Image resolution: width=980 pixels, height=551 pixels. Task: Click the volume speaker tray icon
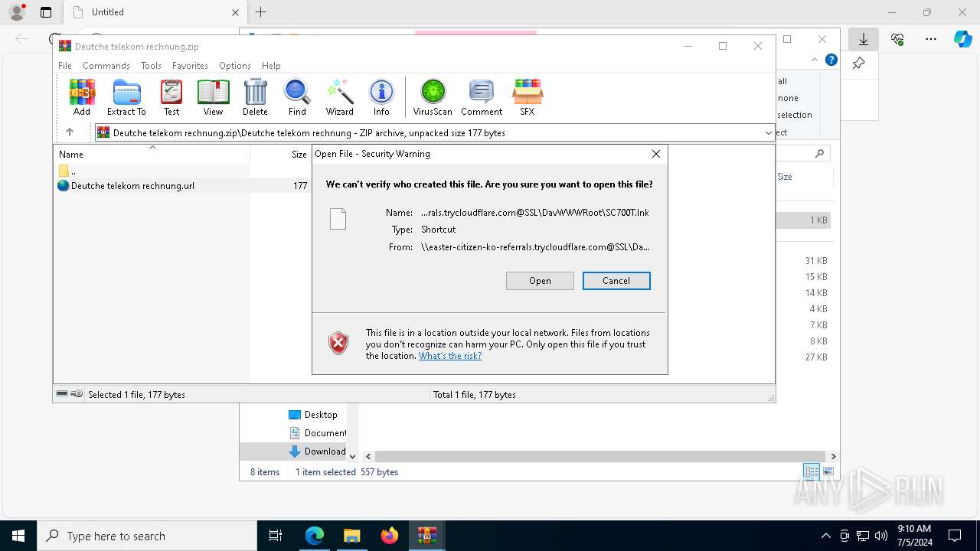[881, 536]
